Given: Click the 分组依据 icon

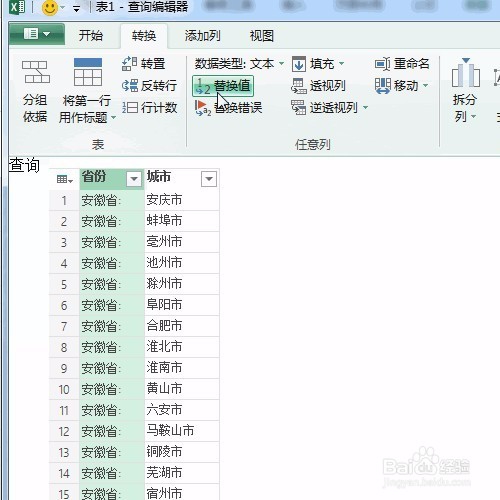Looking at the screenshot, I should tap(36, 72).
